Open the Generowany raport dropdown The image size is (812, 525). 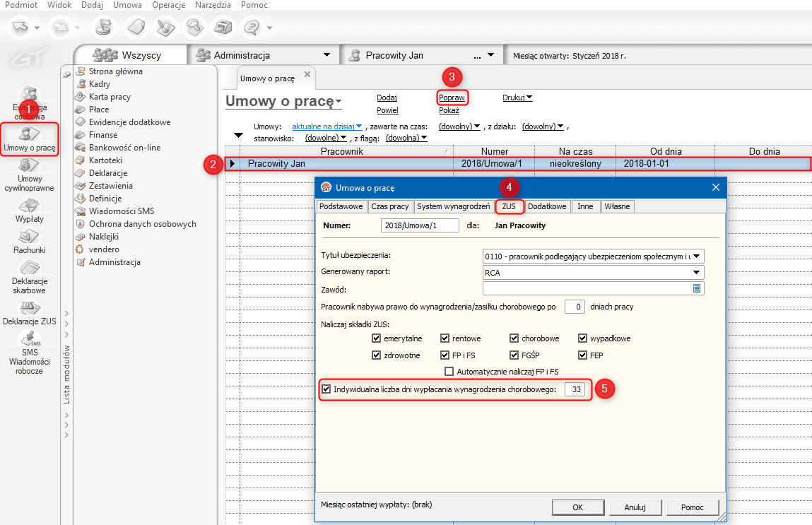click(x=697, y=272)
